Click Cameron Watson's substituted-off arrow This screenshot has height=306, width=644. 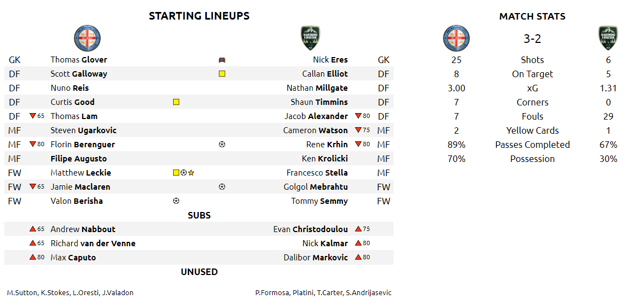[358, 130]
